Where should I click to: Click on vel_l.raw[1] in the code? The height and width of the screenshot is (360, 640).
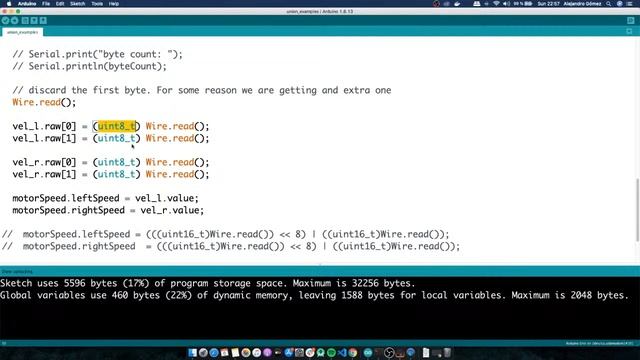pos(44,138)
